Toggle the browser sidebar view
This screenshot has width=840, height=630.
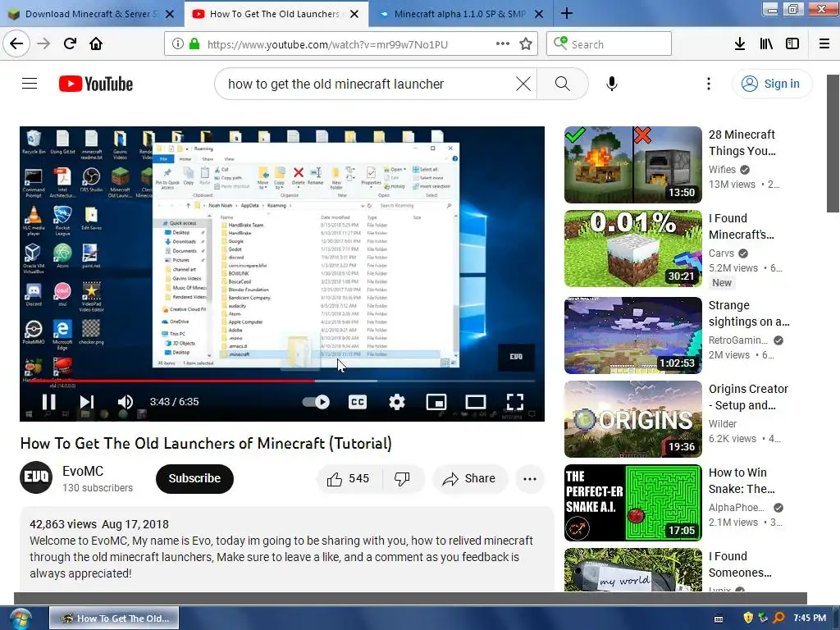[x=792, y=43]
